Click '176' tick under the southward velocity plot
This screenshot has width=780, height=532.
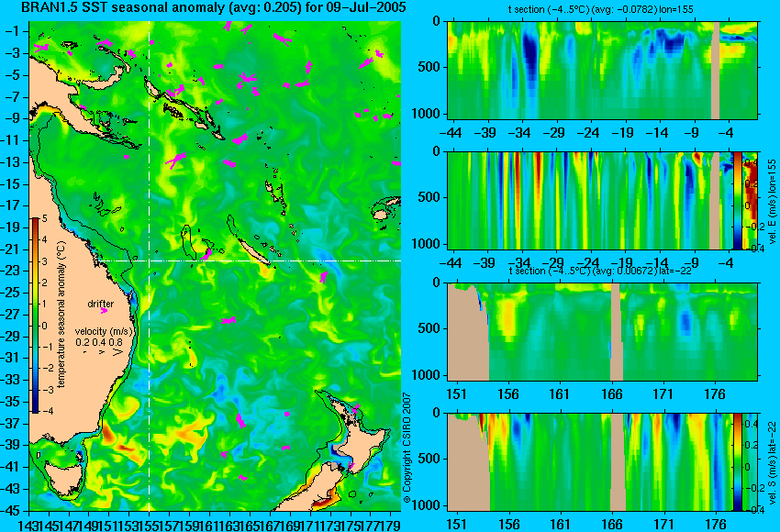tap(715, 525)
